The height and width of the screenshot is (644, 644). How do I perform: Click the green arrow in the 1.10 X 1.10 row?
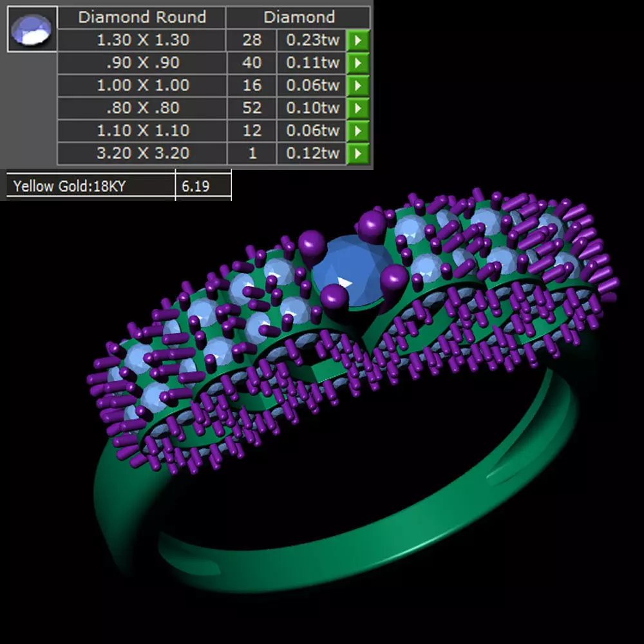coord(357,131)
